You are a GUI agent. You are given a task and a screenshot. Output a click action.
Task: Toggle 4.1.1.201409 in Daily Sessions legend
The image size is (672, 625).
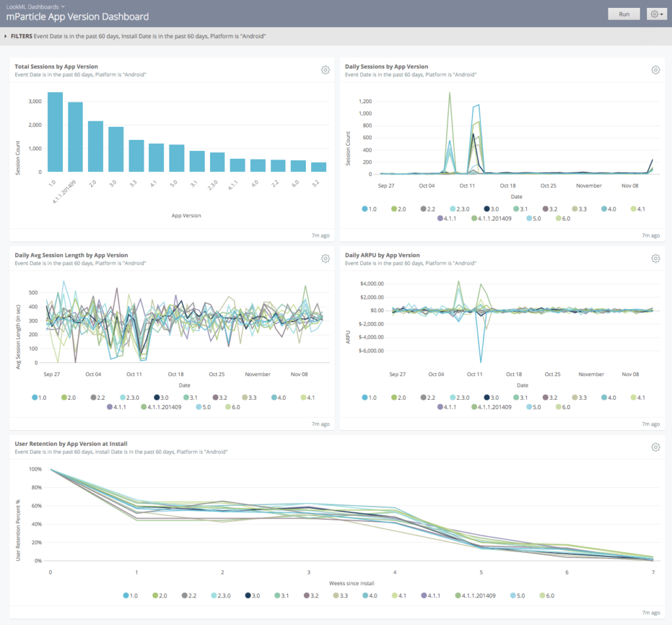pos(491,219)
